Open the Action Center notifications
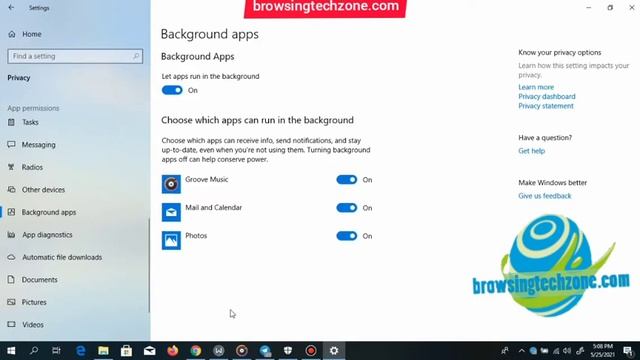 click(x=628, y=351)
